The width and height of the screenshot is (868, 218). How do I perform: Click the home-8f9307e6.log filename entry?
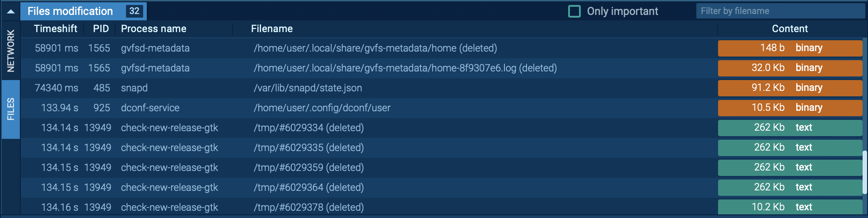coord(405,68)
